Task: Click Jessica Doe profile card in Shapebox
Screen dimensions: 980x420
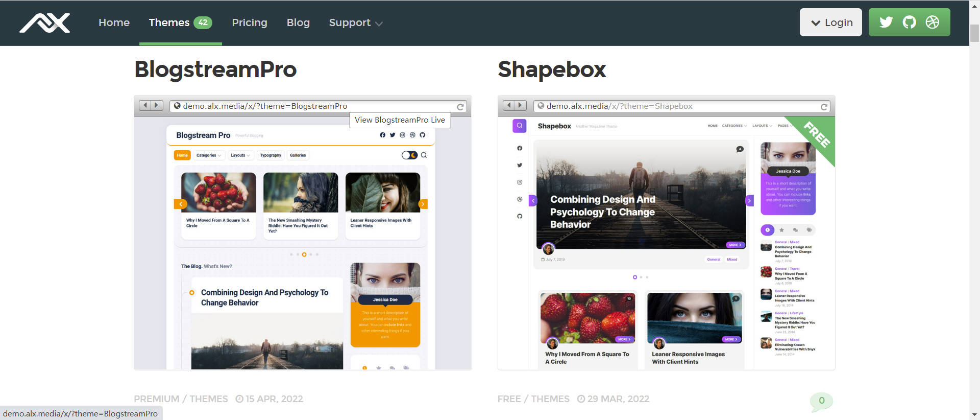Action: tap(788, 179)
